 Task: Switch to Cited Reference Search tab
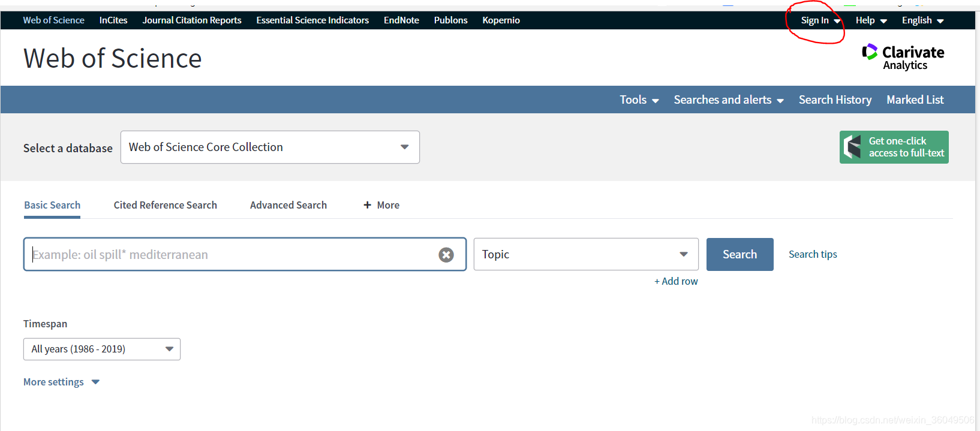(x=166, y=205)
